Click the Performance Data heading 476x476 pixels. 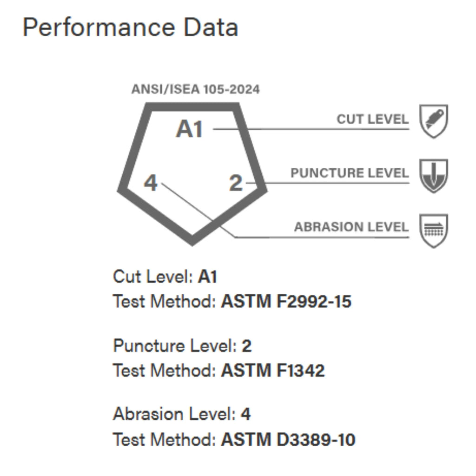(131, 27)
